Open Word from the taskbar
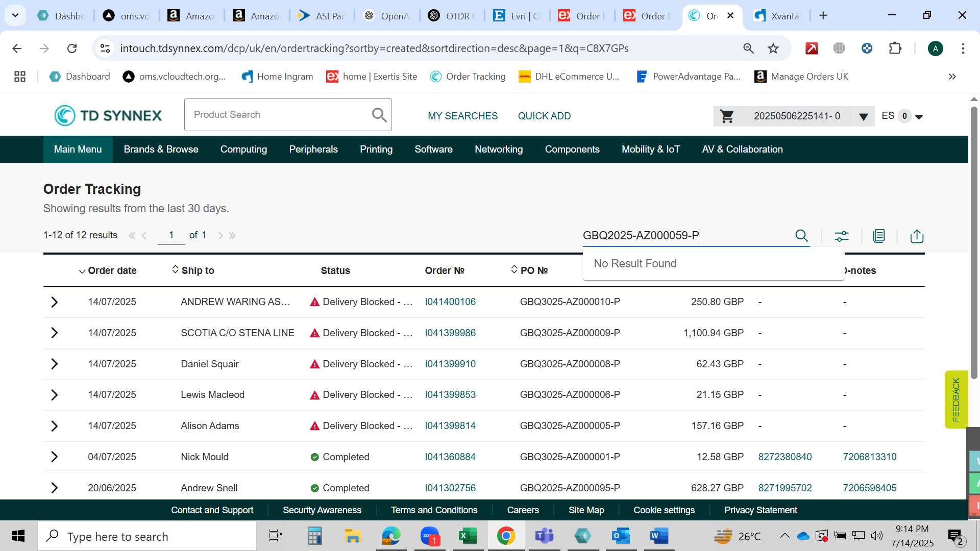Screen dimensions: 980x551 (x=659, y=536)
